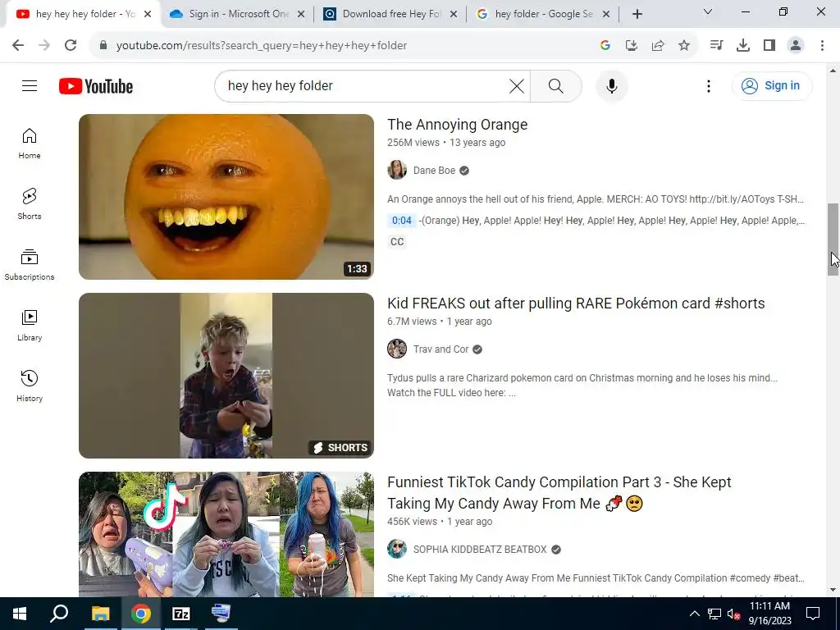The image size is (840, 630).
Task: Open Library in sidebar
Action: [30, 325]
